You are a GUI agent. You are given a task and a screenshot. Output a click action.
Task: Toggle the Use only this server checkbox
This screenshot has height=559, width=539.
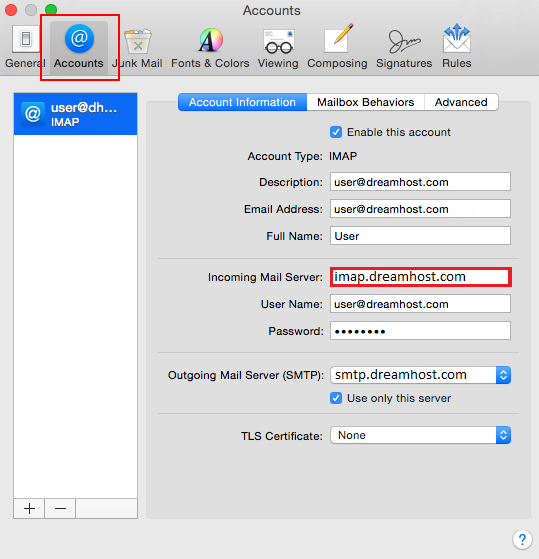point(336,398)
